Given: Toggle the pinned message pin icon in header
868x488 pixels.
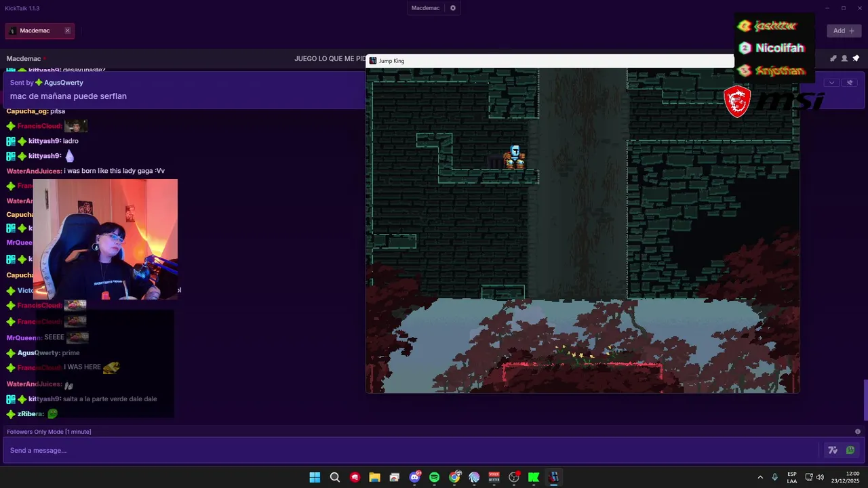Looking at the screenshot, I should pyautogui.click(x=856, y=58).
